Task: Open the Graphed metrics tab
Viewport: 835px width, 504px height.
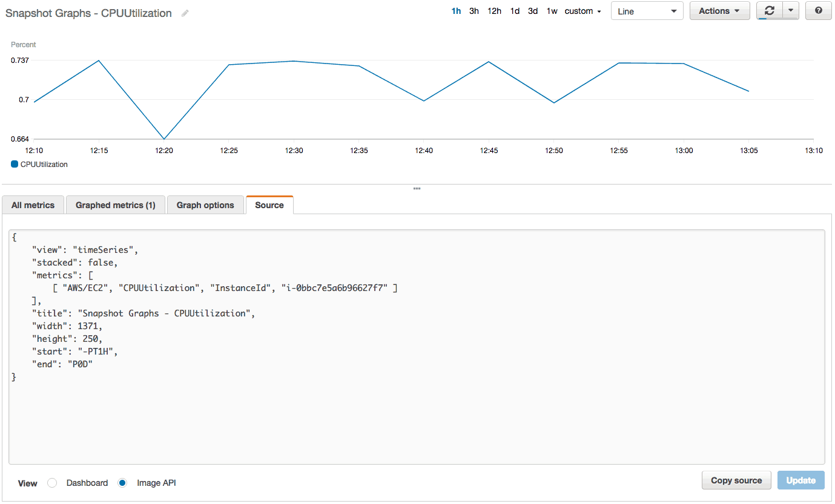Action: pos(115,205)
